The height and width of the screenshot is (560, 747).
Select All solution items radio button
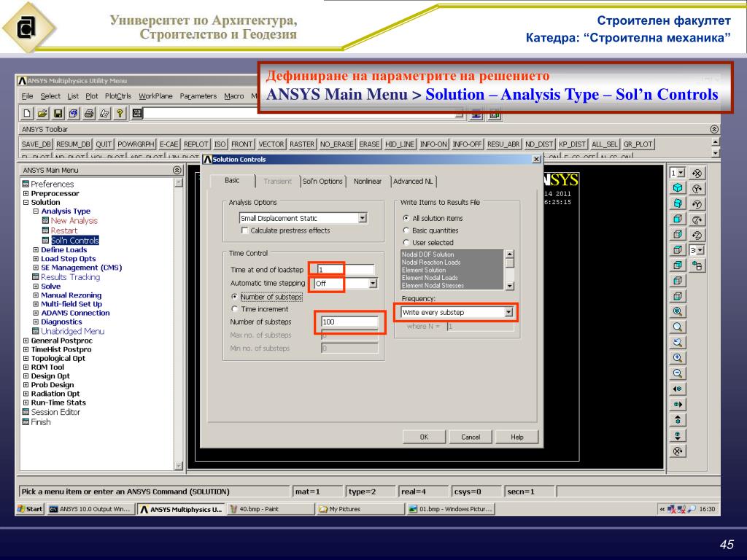(406, 218)
